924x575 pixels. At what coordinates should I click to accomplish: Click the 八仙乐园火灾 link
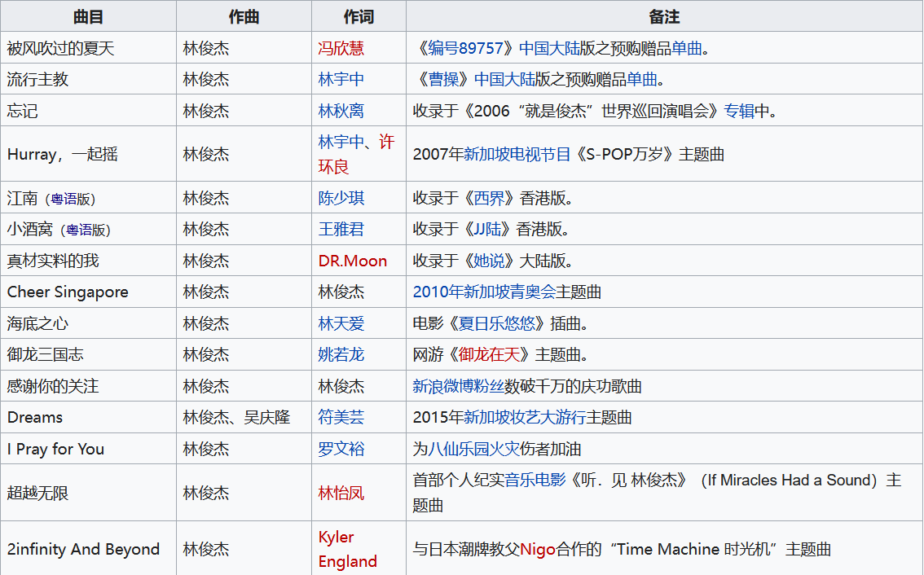[x=473, y=449]
